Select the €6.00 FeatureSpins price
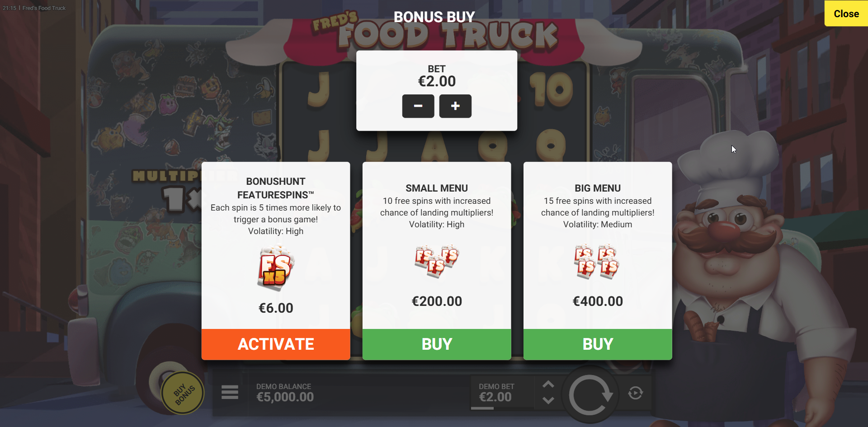 (276, 308)
